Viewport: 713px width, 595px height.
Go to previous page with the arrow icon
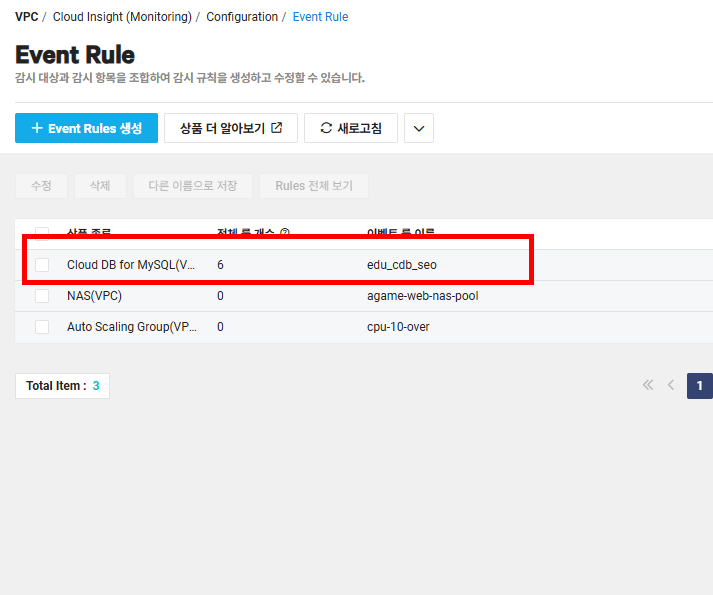[671, 385]
